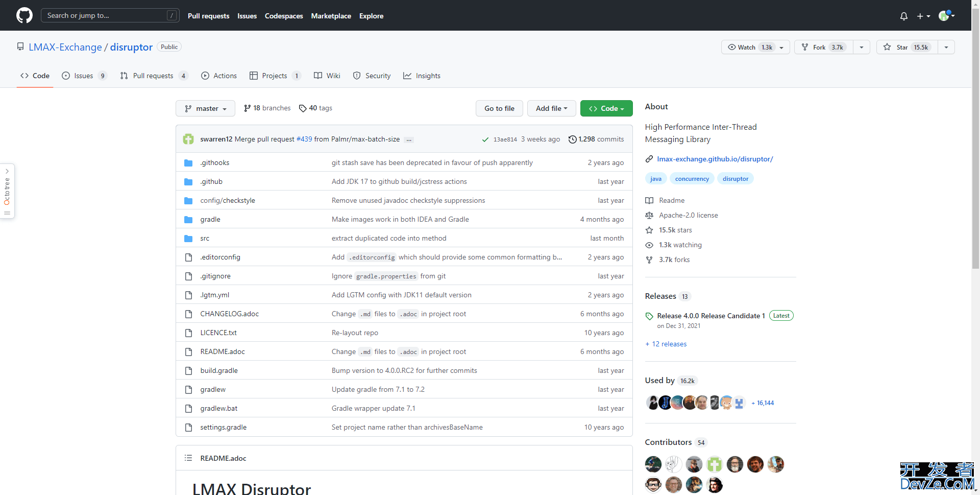Expand the Add file dropdown

click(x=551, y=108)
